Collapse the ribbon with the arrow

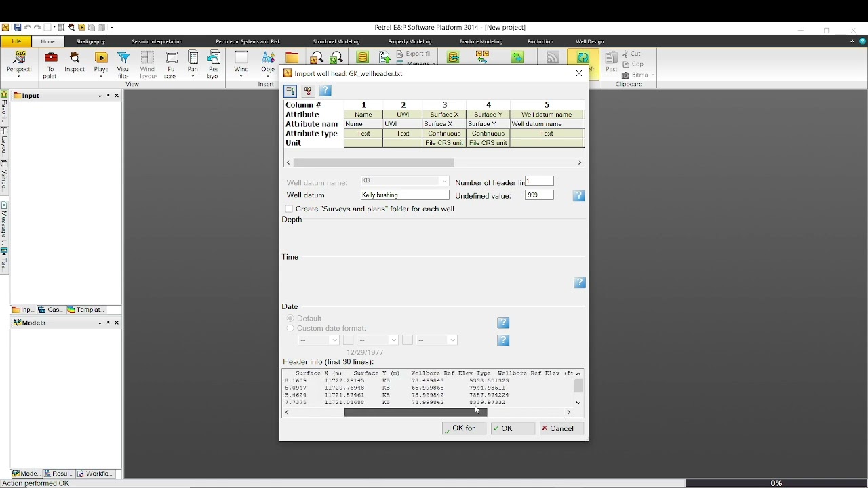point(852,41)
